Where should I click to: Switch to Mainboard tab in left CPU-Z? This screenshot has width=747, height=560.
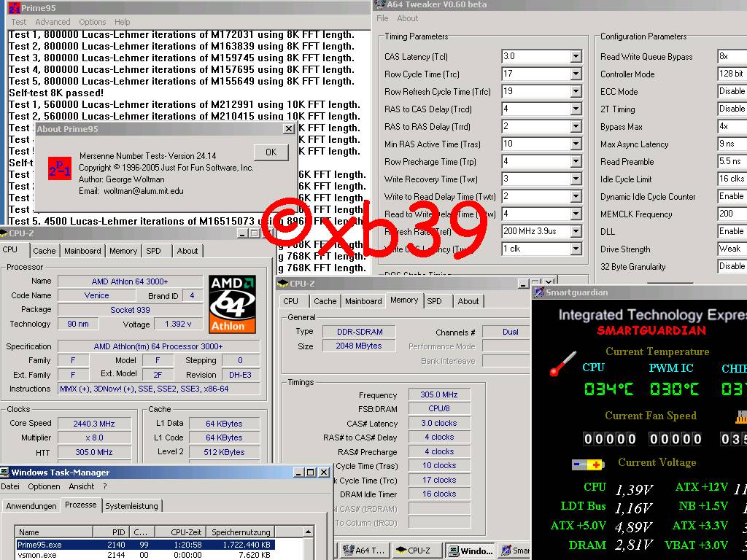(82, 251)
